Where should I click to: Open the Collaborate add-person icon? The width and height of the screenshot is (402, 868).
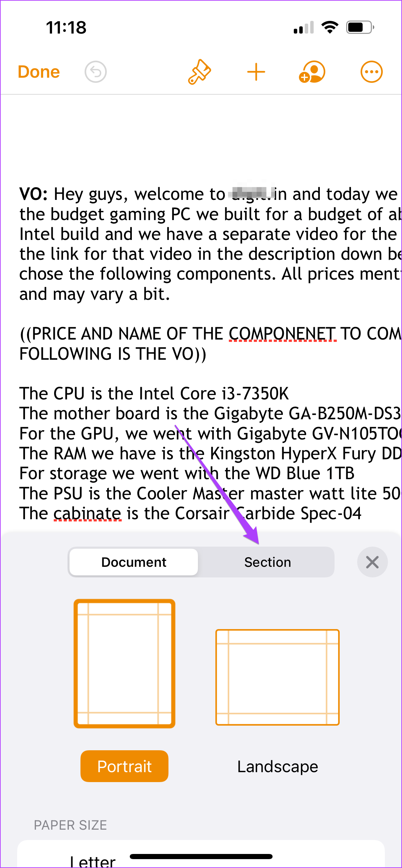pyautogui.click(x=312, y=72)
